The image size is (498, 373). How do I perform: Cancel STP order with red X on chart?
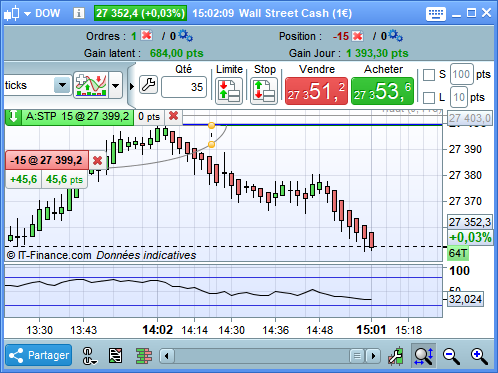click(x=173, y=116)
